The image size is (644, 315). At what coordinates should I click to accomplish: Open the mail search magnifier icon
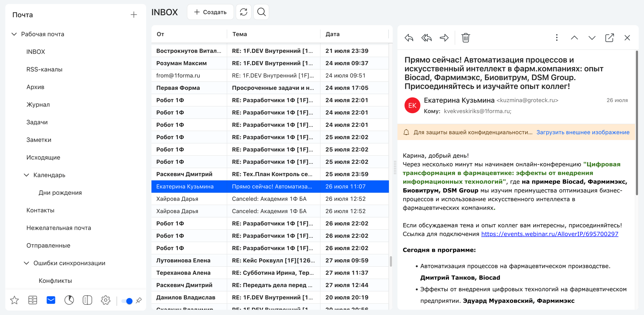point(261,12)
